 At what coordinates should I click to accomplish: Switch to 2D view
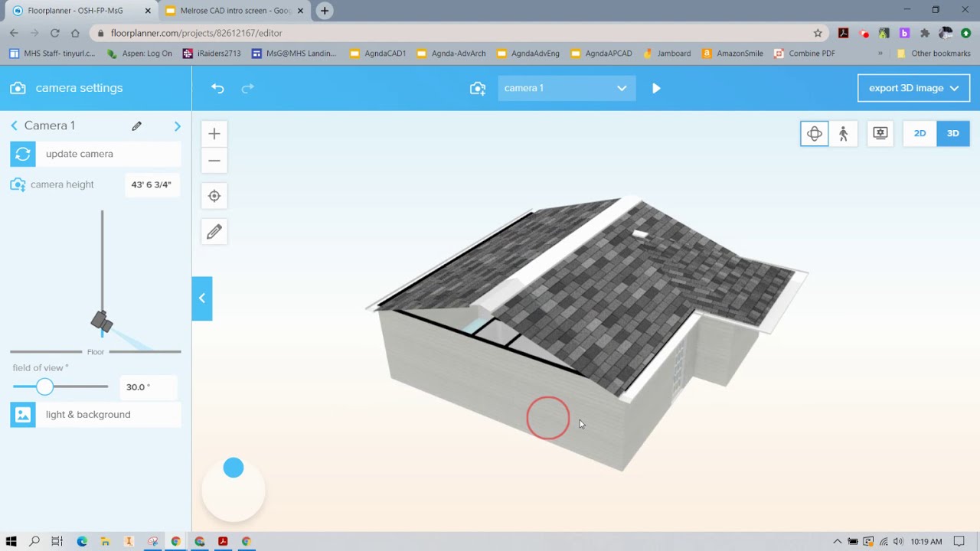[920, 133]
